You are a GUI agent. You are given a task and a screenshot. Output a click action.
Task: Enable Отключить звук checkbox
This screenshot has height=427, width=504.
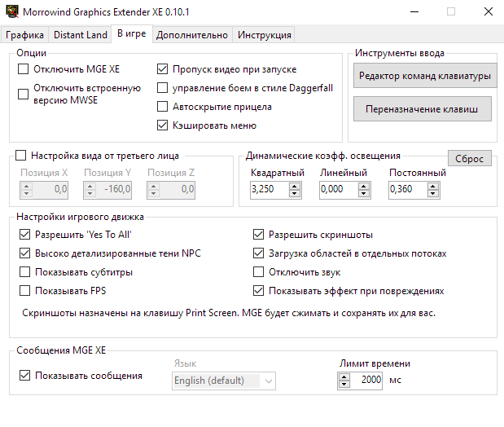pos(258,272)
